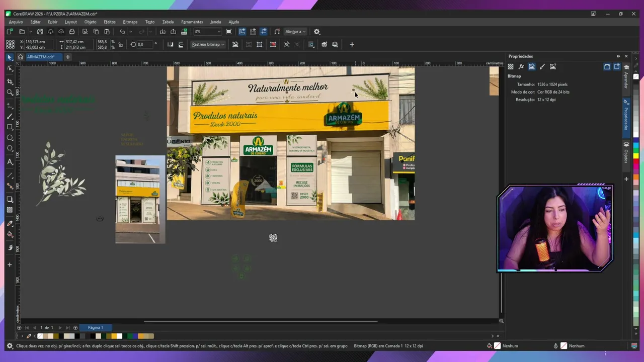Open the zoom level dropdown
This screenshot has width=644, height=362.
(208, 32)
